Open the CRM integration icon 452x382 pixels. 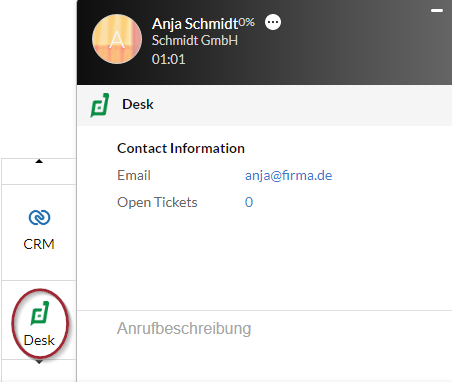pyautogui.click(x=39, y=217)
